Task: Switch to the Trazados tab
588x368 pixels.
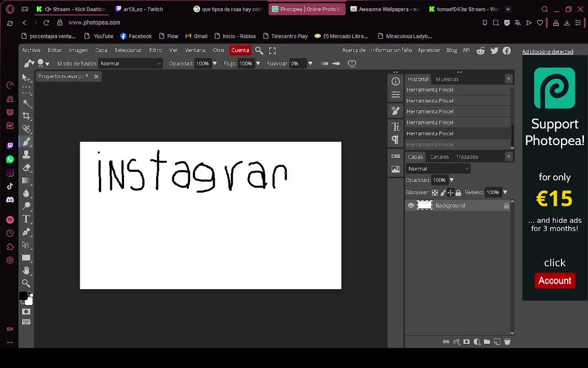Action: click(x=467, y=157)
